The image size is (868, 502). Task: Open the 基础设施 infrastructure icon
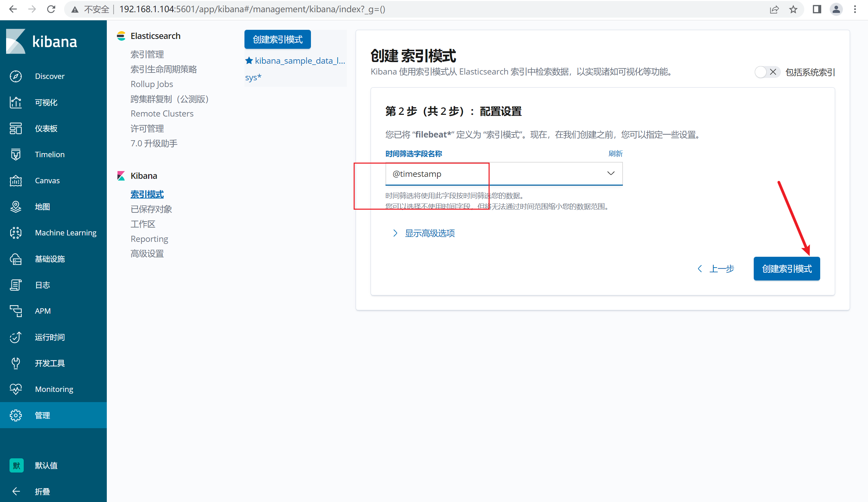[16, 259]
